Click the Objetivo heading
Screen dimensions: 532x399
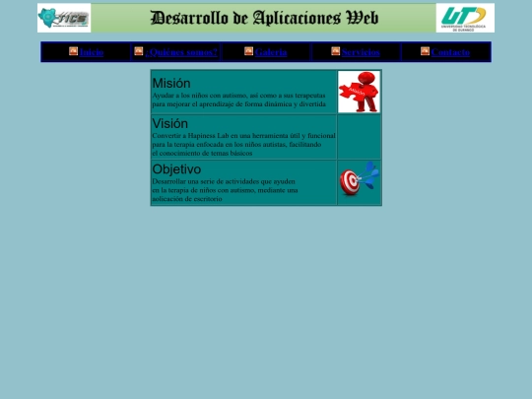[176, 169]
